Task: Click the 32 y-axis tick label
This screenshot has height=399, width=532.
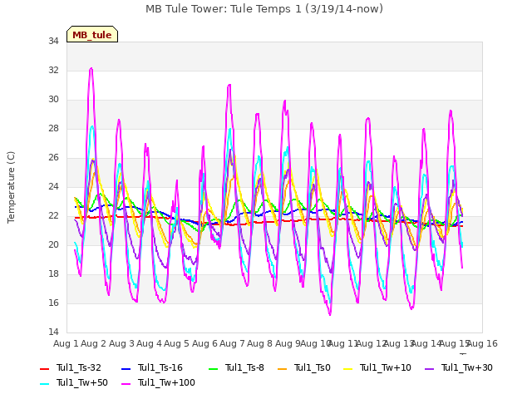Action: (53, 70)
